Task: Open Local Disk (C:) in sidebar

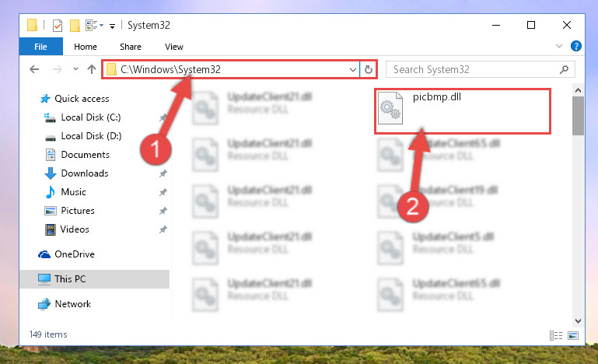Action: pos(91,117)
